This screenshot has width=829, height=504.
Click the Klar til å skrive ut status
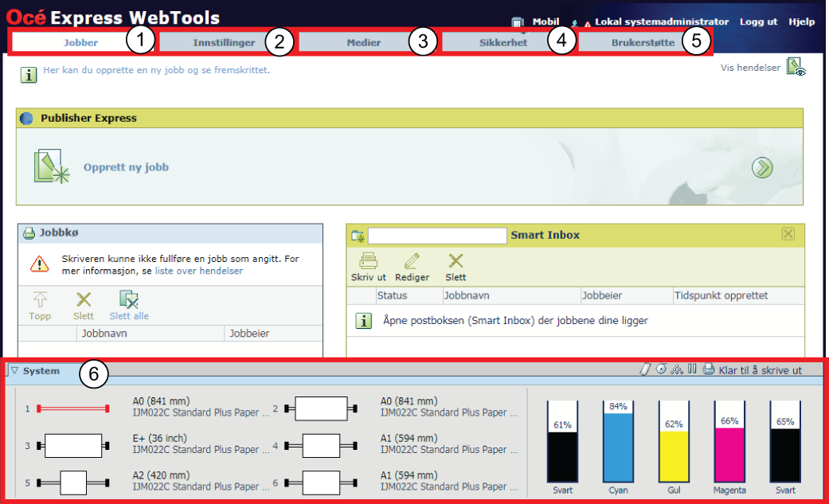[x=760, y=370]
